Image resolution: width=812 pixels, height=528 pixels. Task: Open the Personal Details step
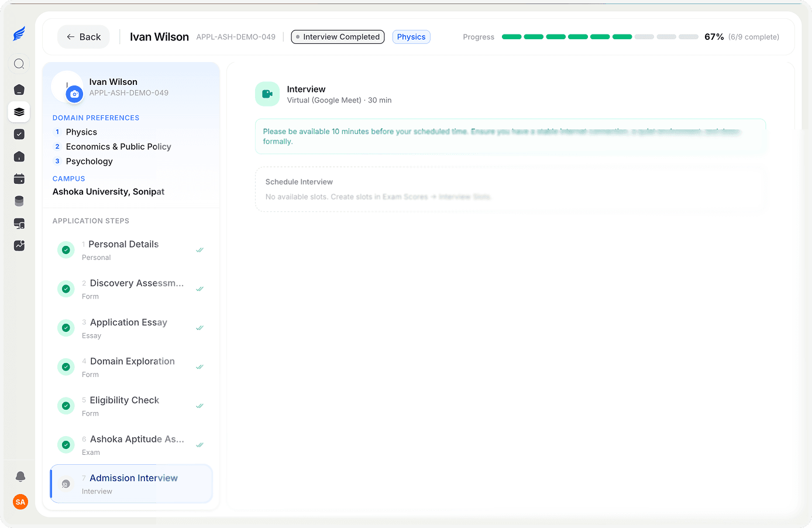click(132, 250)
